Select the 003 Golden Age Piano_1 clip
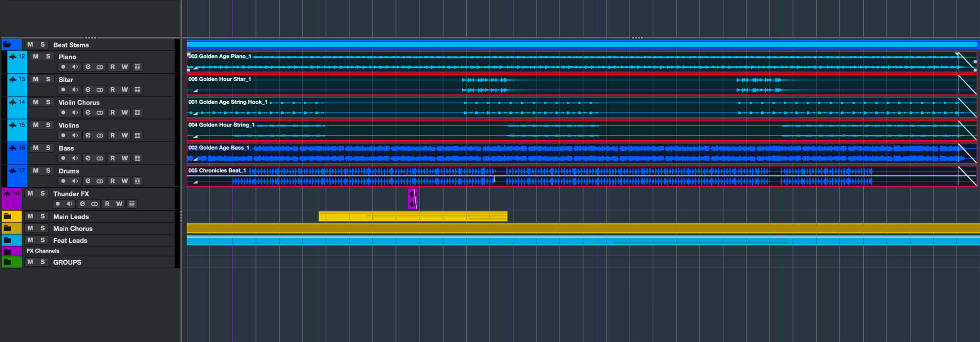980x342 pixels. coord(582,62)
